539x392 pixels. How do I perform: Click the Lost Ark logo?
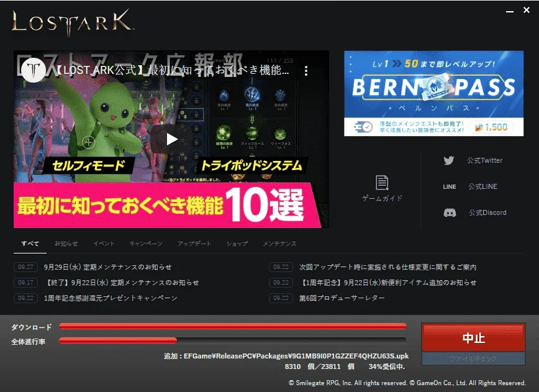tap(72, 22)
